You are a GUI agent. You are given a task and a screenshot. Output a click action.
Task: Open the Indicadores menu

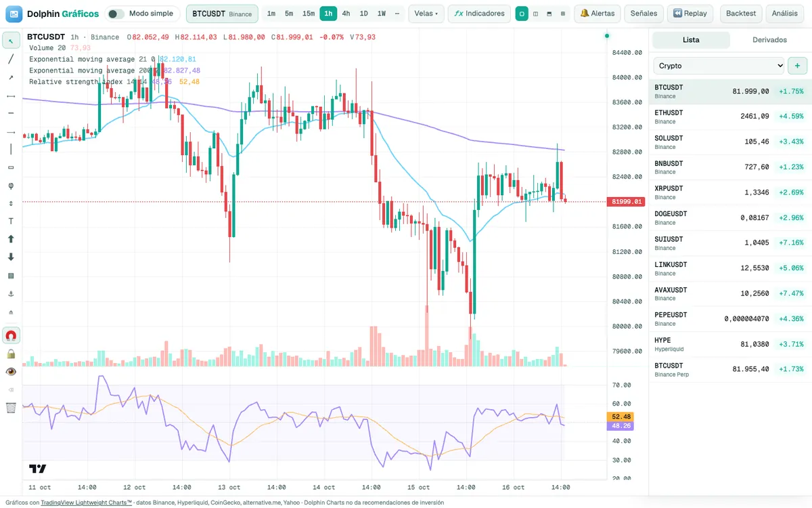[479, 14]
